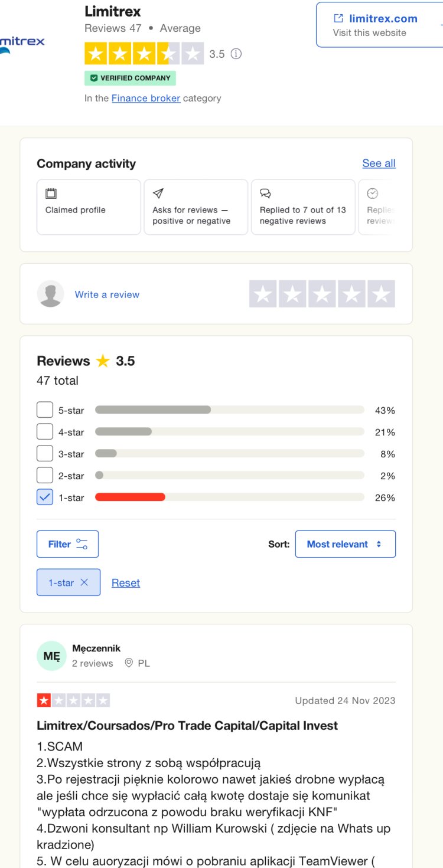
Task: Click the 5-star 43% rating bar
Action: (x=230, y=410)
